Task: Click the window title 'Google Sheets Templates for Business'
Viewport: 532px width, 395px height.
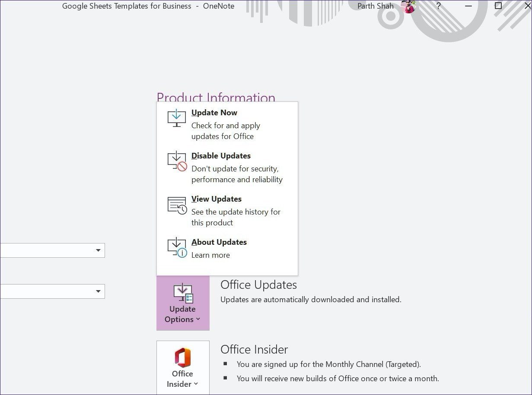Action: (127, 6)
